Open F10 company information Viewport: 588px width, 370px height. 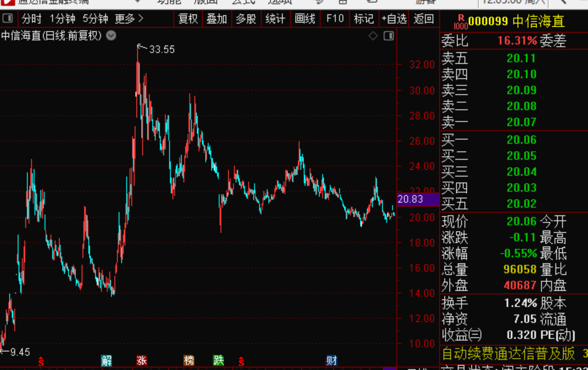[x=335, y=18]
